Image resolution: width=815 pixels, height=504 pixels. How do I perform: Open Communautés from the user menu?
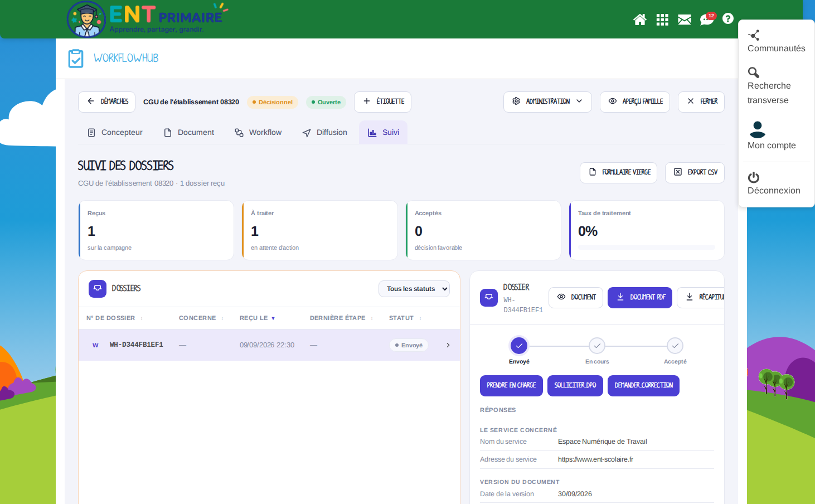(x=776, y=42)
